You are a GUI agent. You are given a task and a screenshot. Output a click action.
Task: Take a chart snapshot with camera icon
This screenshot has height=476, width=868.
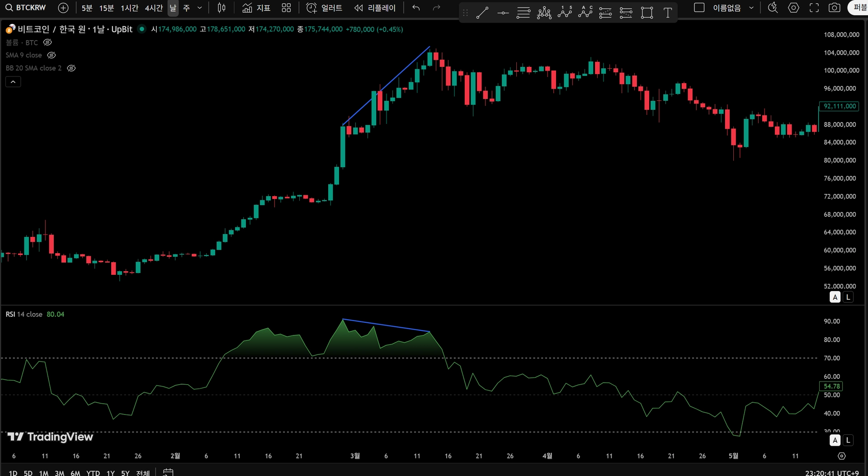pyautogui.click(x=834, y=8)
